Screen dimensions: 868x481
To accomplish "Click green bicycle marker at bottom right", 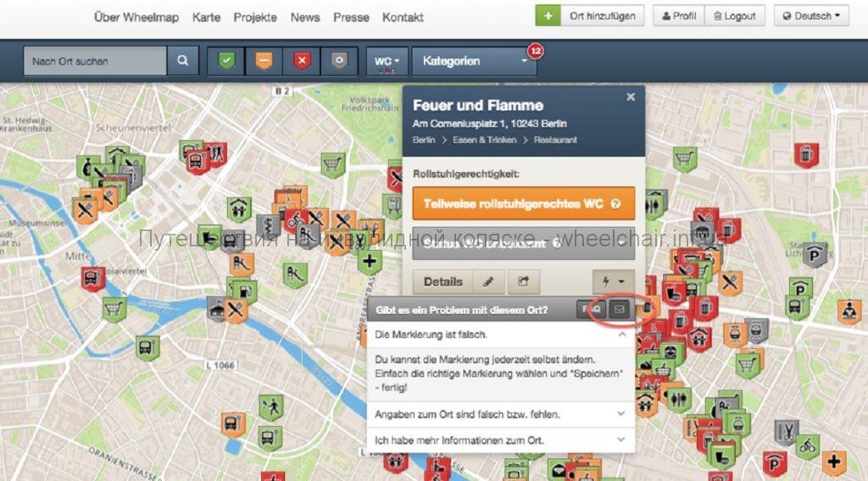I will pos(807,447).
